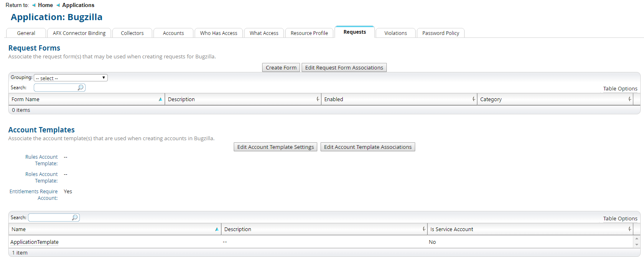Screen dimensions: 644x257
Task: Switch to the Collectors tab
Action: (x=132, y=33)
